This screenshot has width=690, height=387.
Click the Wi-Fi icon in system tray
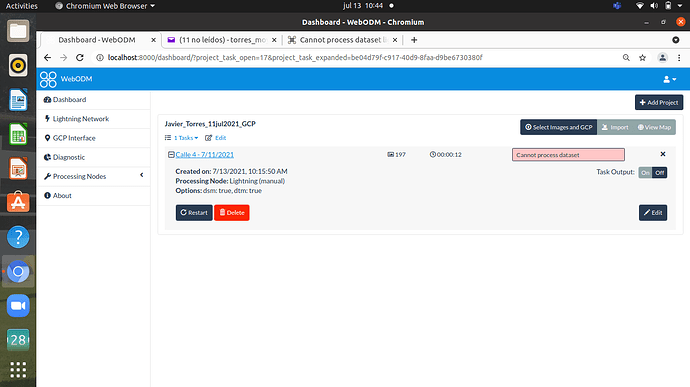click(640, 6)
